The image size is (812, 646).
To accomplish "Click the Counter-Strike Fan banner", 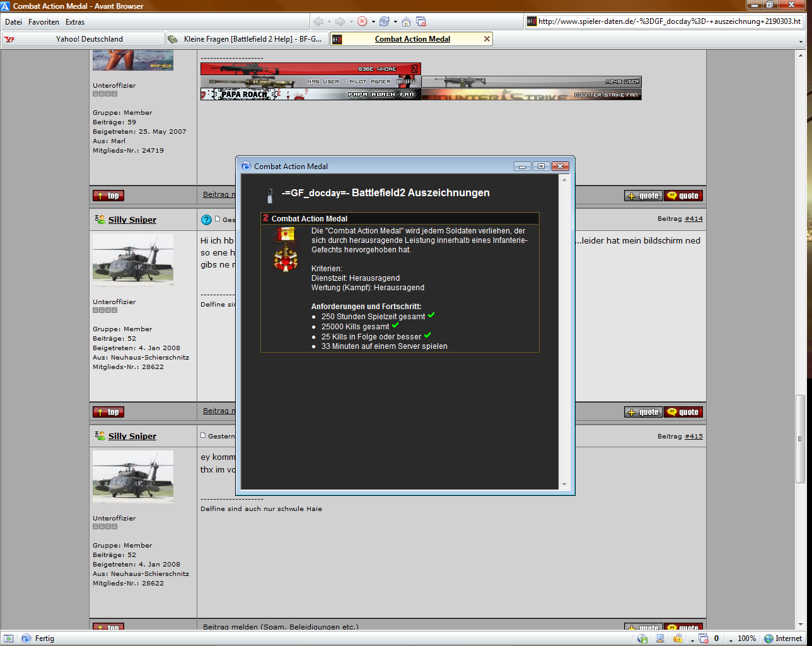I will [531, 94].
